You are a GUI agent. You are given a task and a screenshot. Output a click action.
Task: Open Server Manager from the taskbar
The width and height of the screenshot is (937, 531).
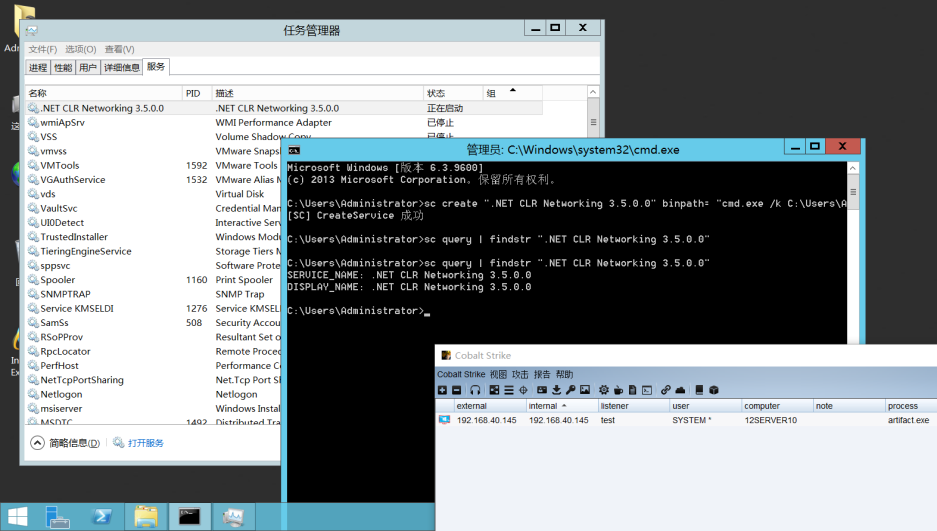pos(58,517)
